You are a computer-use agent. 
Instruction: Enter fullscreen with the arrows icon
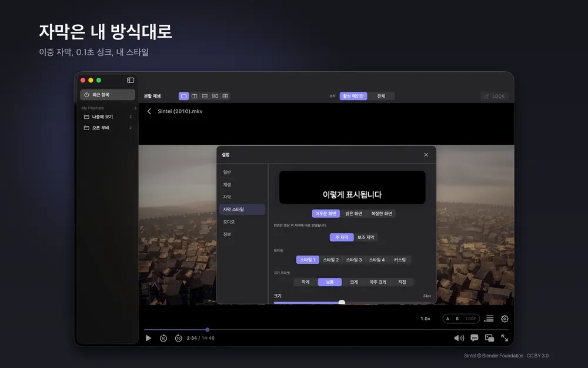coord(505,338)
